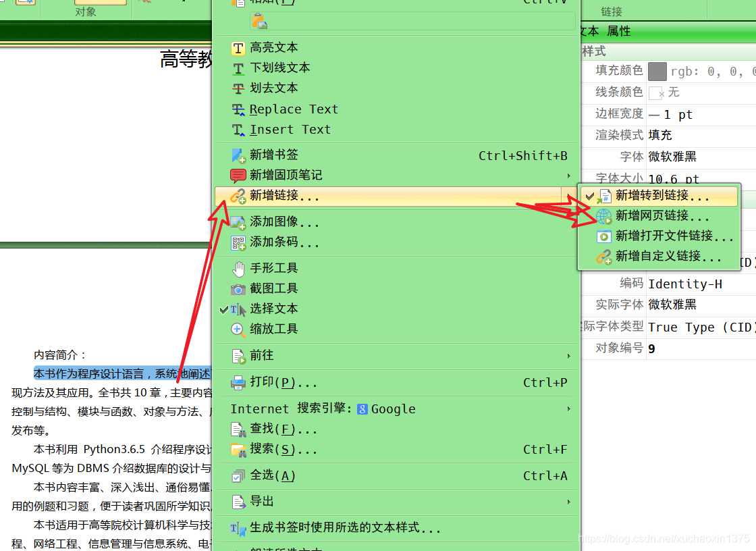Click the 对象 ribbon group label
The image size is (756, 551).
[x=86, y=11]
